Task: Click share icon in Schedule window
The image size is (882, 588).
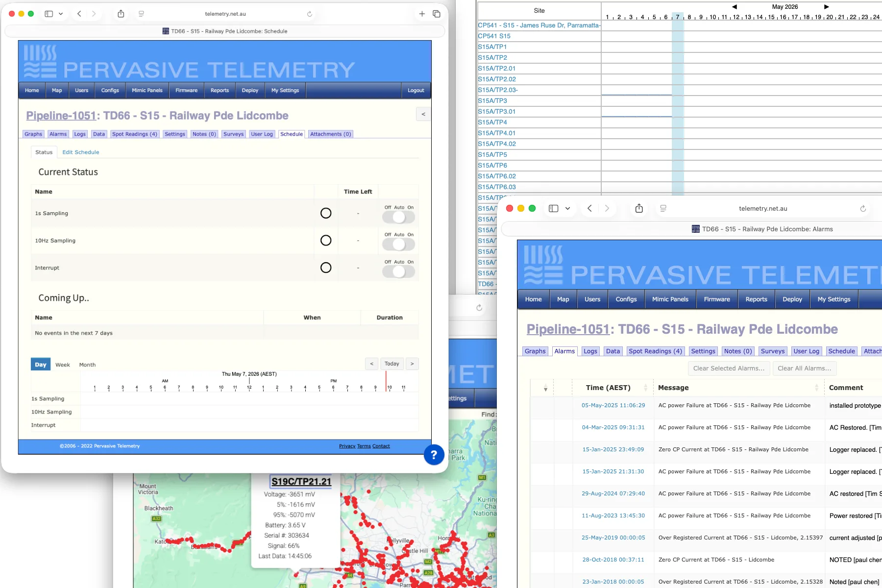Action: point(121,14)
